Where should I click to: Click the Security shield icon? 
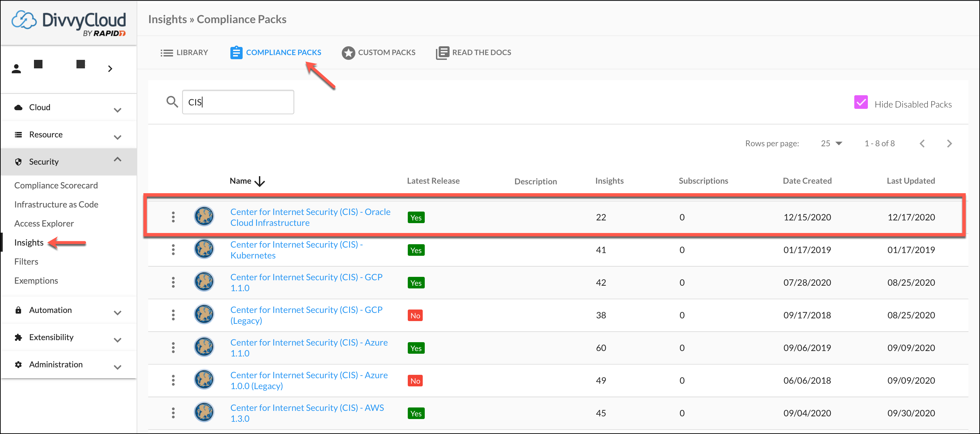click(x=18, y=162)
